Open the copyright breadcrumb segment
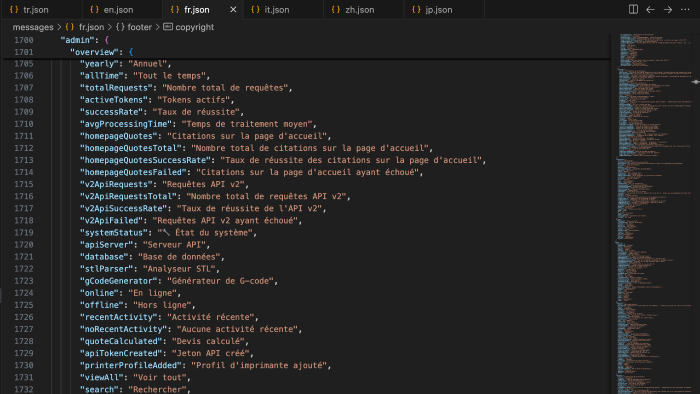Viewport: 700px width, 394px height. (x=194, y=27)
